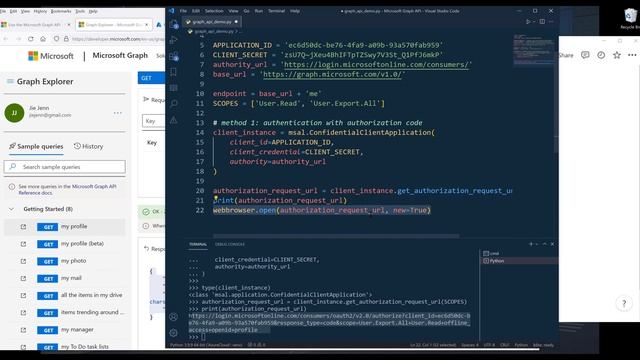Click the favorites star icon in right window
Screen dimensions: 640x360
pos(617,55)
